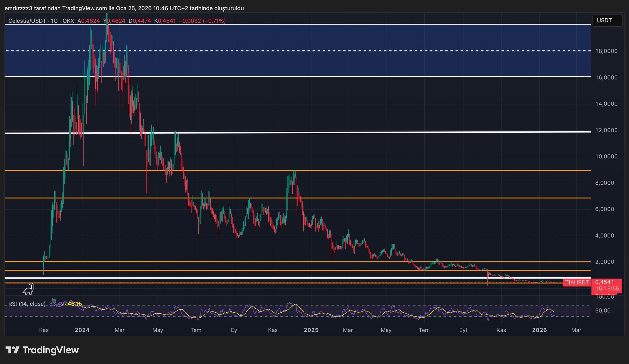
Task: Open the USDT currency selector
Action: [x=607, y=21]
